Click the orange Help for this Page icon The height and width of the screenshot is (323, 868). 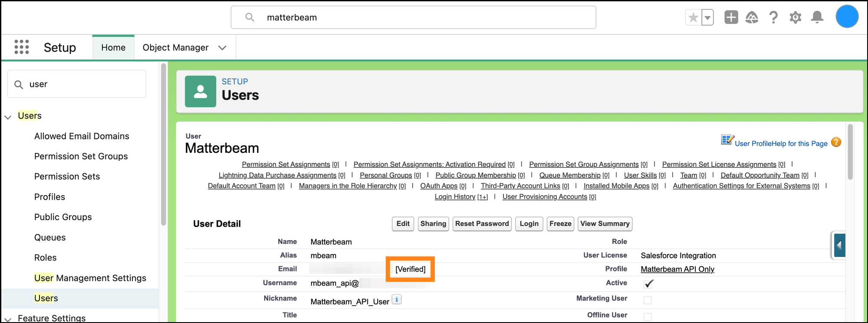click(x=836, y=142)
